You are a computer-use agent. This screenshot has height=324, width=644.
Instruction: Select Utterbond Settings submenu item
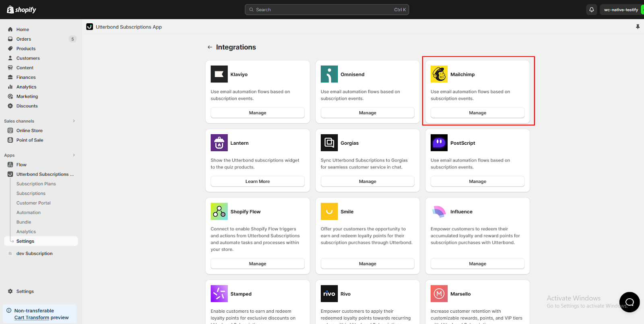pyautogui.click(x=41, y=241)
